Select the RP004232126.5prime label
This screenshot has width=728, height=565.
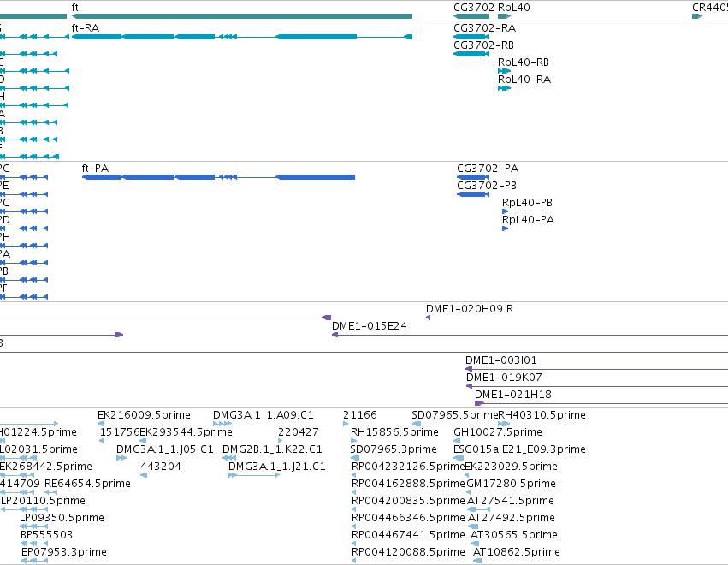(x=408, y=467)
